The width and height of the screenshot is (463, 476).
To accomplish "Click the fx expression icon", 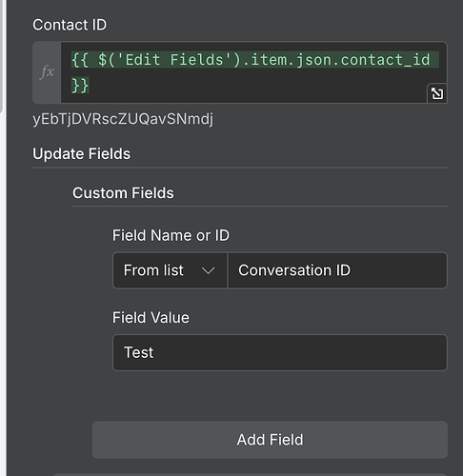I will point(47,72).
